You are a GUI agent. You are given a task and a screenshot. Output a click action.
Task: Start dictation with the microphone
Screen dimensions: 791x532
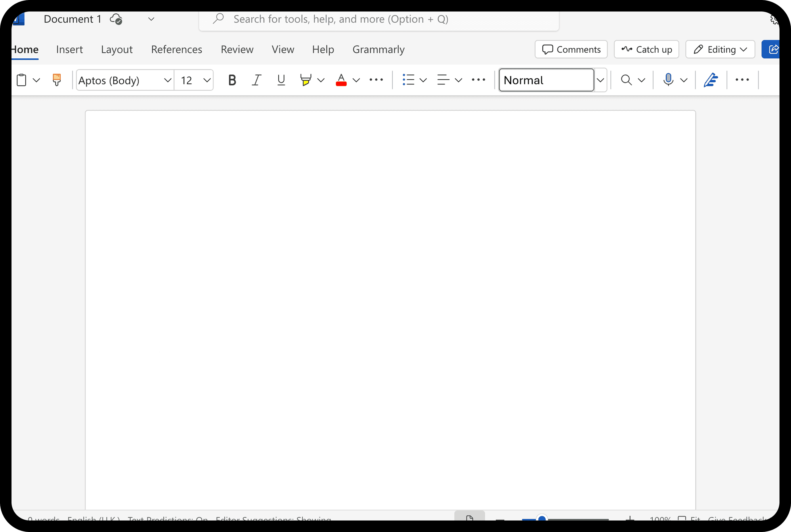point(668,80)
